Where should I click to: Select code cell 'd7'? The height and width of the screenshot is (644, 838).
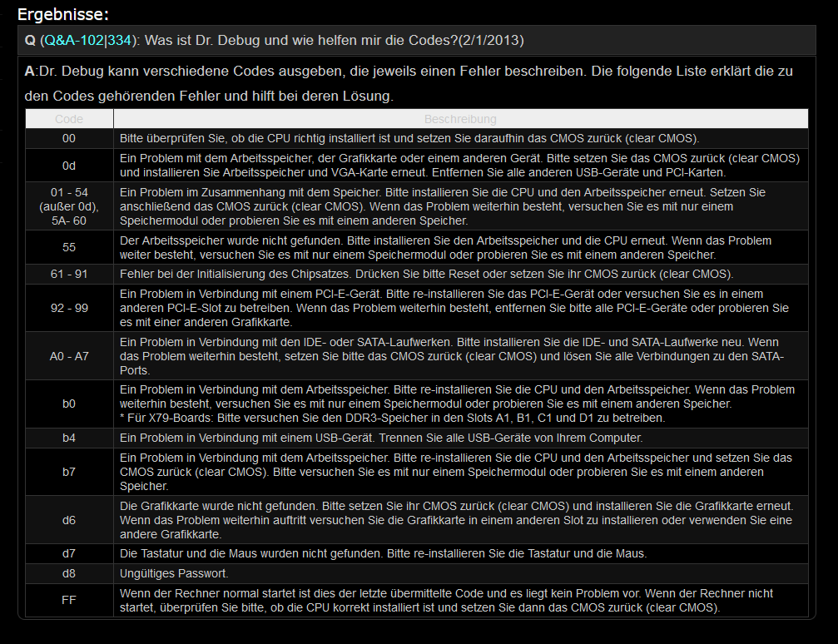pyautogui.click(x=69, y=553)
